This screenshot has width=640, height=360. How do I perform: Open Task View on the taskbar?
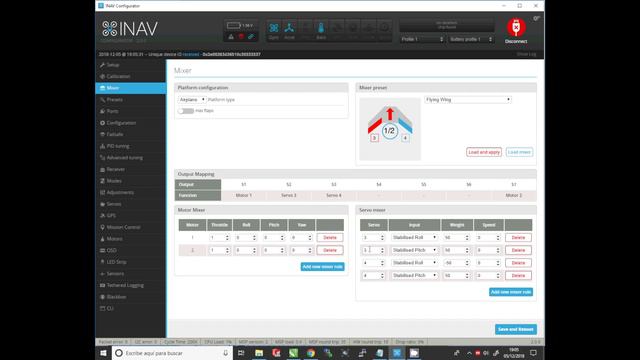(241, 353)
